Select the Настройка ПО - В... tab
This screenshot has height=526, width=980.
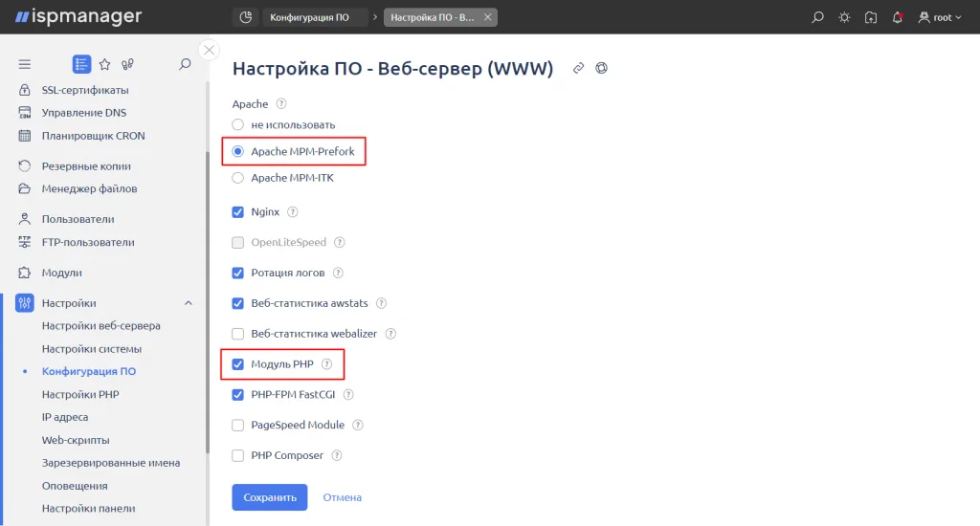(432, 17)
